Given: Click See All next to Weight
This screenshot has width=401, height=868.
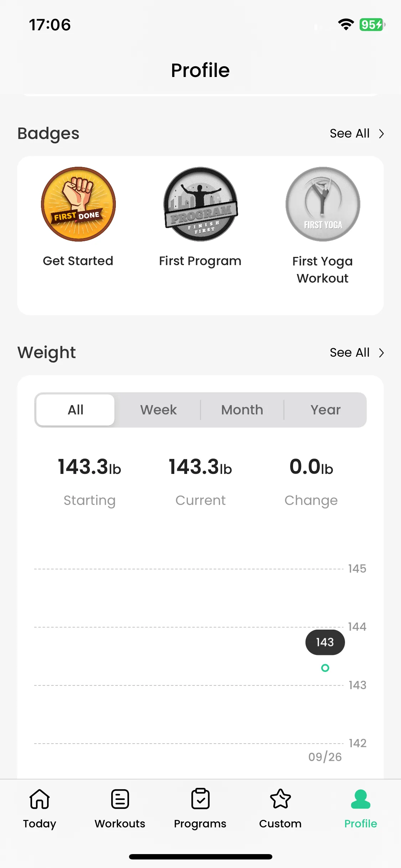Looking at the screenshot, I should click(349, 353).
